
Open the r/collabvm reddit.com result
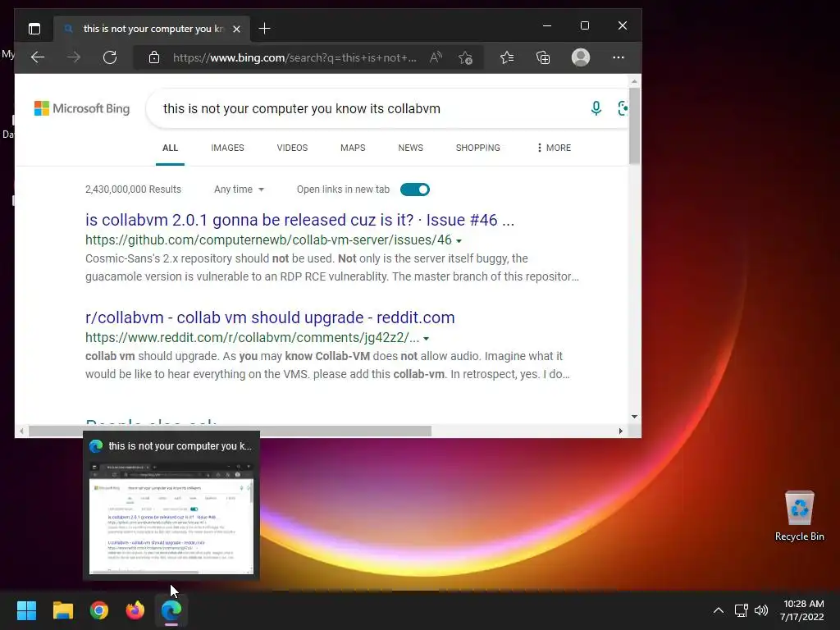(270, 317)
